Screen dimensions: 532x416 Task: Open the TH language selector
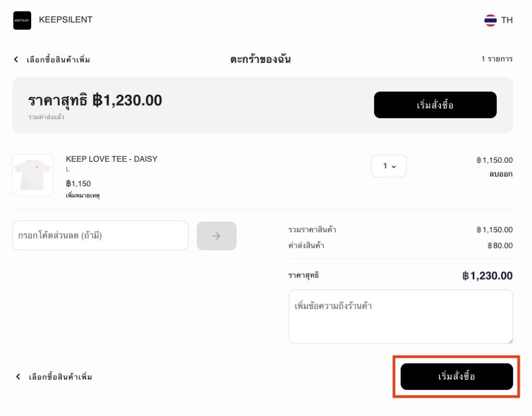point(507,20)
